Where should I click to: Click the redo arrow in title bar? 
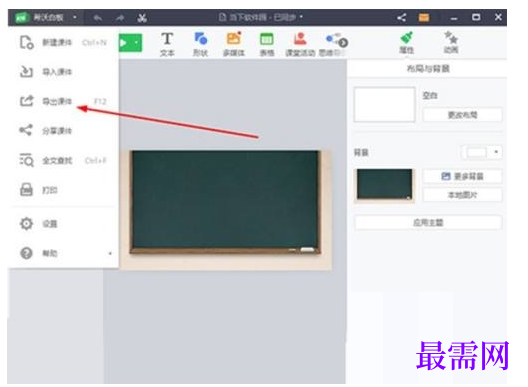click(x=120, y=18)
